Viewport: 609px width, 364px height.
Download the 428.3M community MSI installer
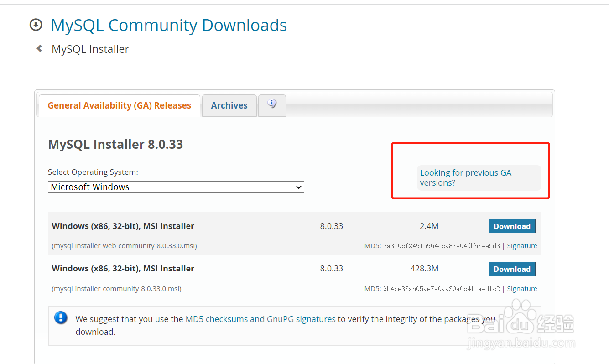click(x=512, y=269)
